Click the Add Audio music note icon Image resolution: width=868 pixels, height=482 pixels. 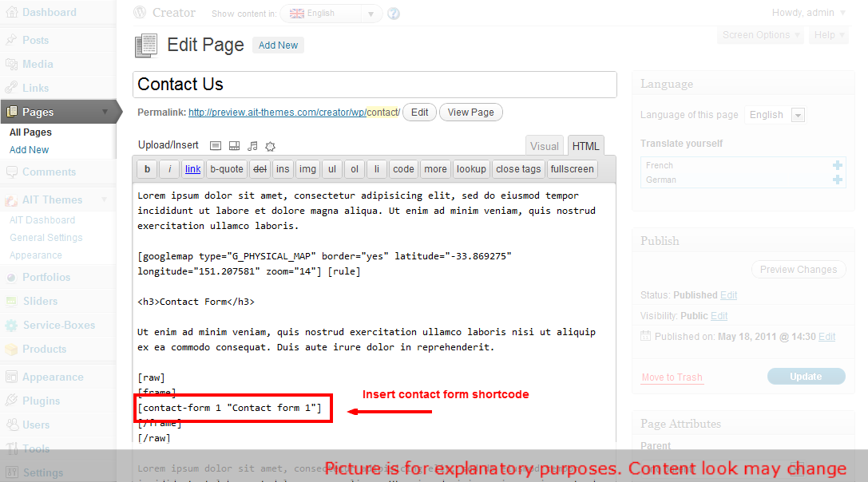point(252,146)
